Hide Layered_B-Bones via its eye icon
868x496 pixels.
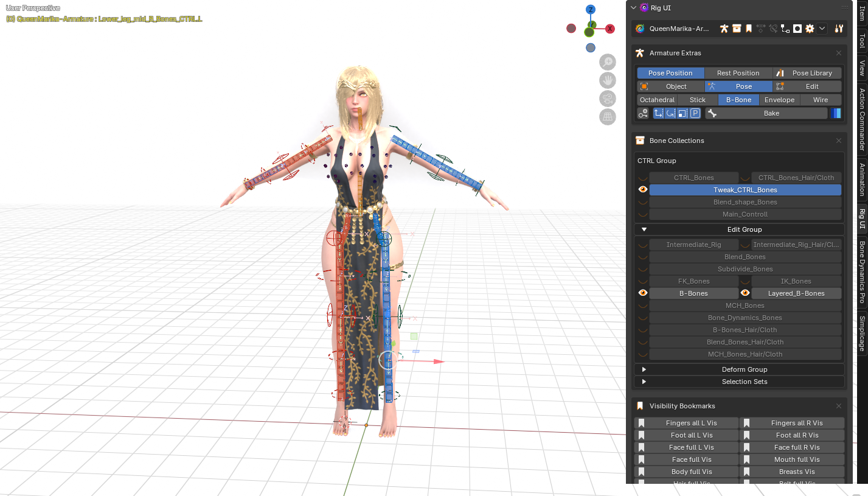coord(745,293)
